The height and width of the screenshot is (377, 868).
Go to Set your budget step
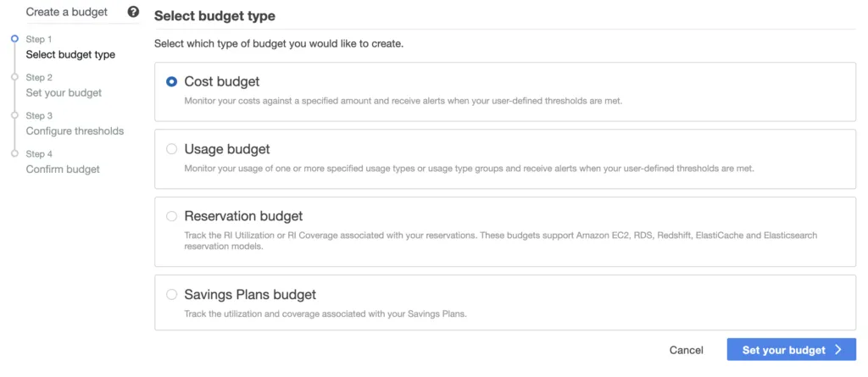pyautogui.click(x=64, y=93)
